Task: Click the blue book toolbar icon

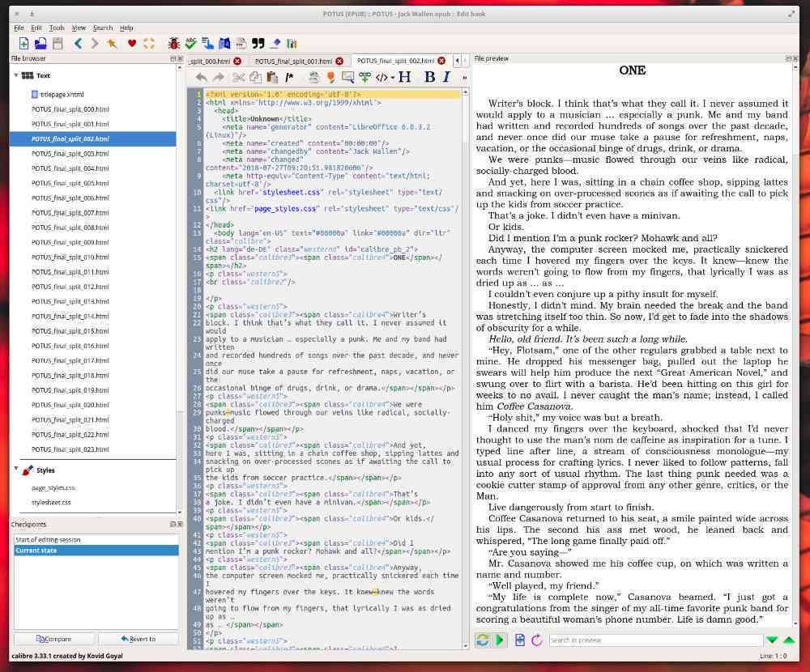Action: (x=224, y=44)
